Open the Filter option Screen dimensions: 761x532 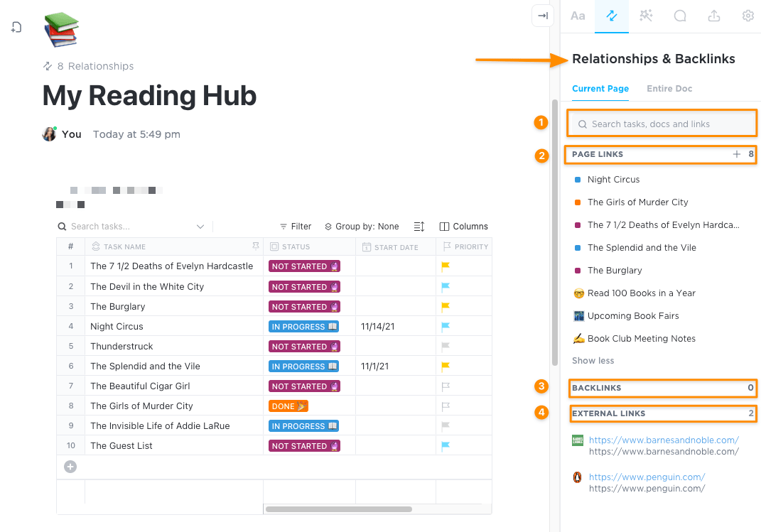[x=296, y=227]
